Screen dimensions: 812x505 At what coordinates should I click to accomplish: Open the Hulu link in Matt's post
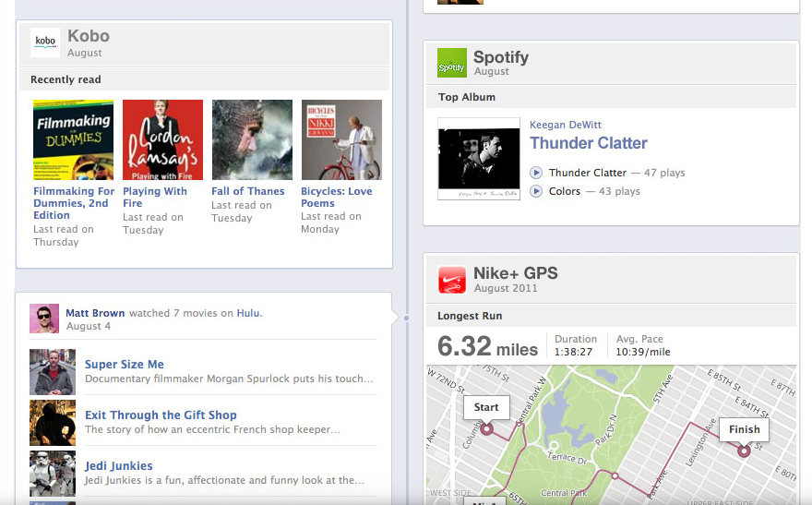pyautogui.click(x=248, y=313)
